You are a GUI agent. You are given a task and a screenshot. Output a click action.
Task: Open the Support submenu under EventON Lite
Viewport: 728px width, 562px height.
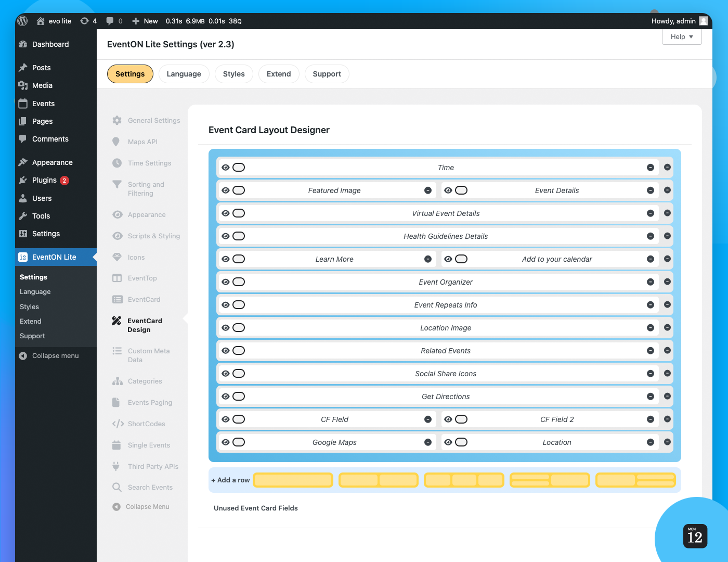[x=32, y=336]
